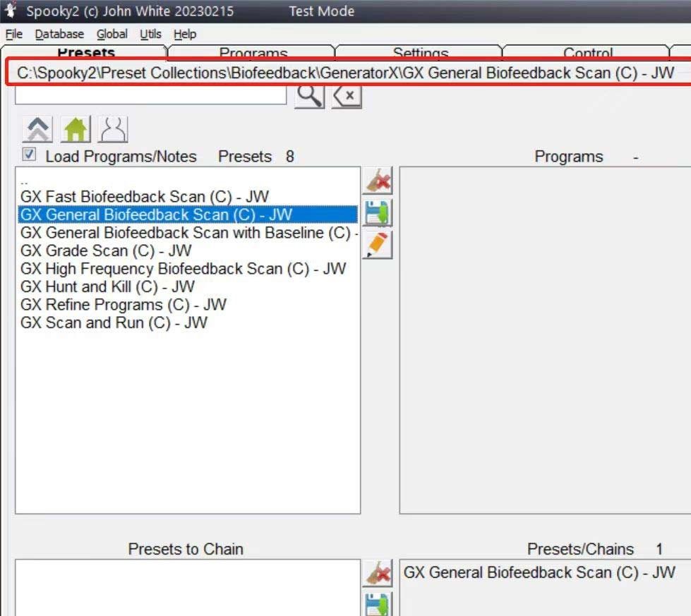Click the save disk icon beside Presets list
This screenshot has height=616, width=691.
click(x=378, y=213)
